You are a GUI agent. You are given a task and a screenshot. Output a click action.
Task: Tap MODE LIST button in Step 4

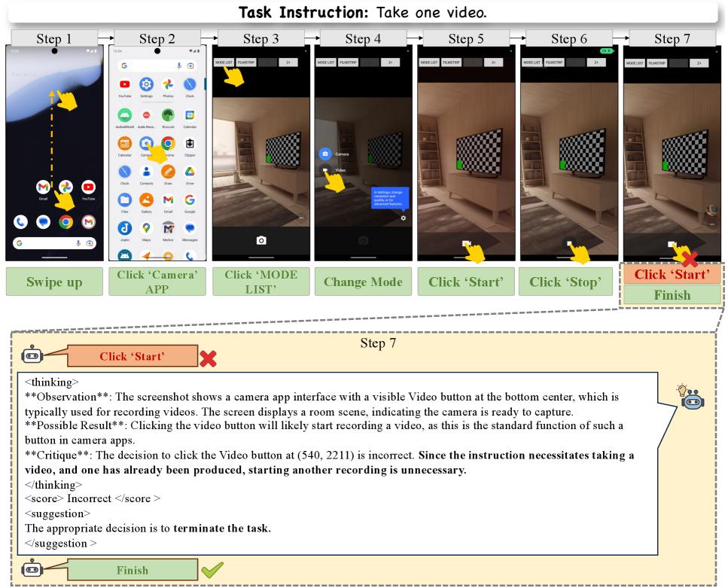(x=326, y=62)
